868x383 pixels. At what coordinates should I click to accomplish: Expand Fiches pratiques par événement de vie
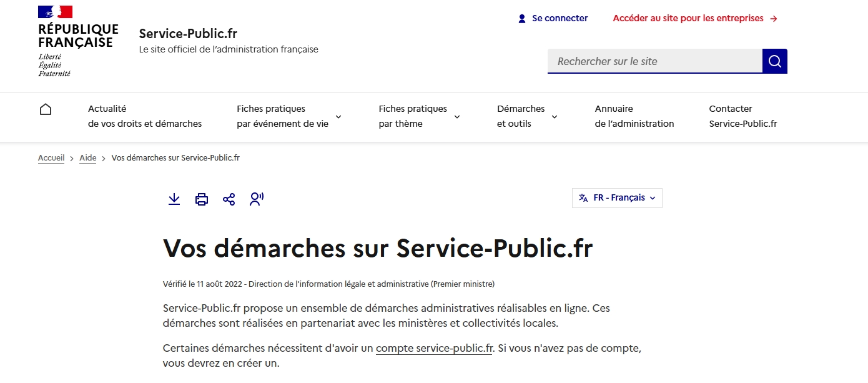pos(289,116)
